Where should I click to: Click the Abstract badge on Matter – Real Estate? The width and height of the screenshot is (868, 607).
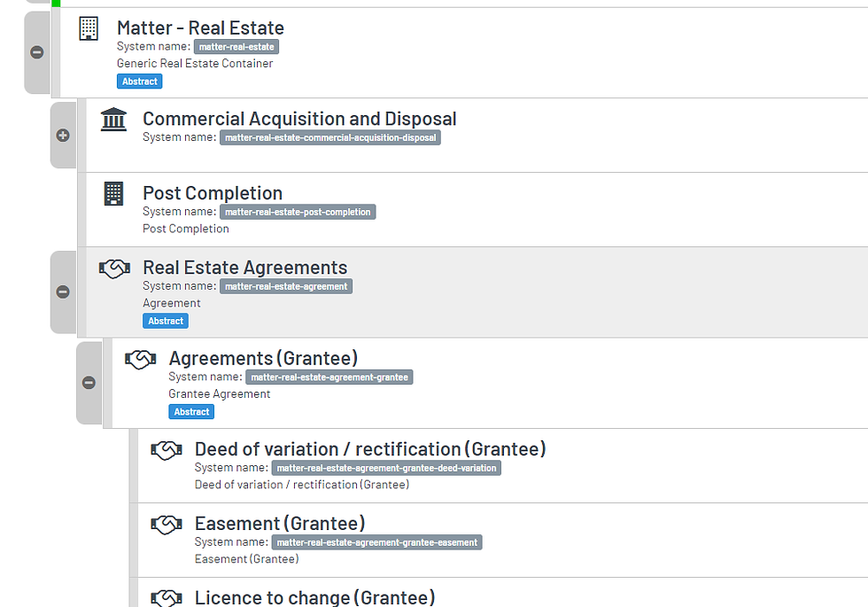tap(139, 81)
